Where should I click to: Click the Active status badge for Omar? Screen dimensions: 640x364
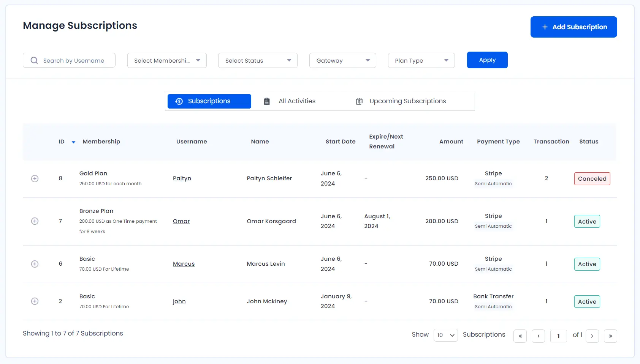coord(587,221)
